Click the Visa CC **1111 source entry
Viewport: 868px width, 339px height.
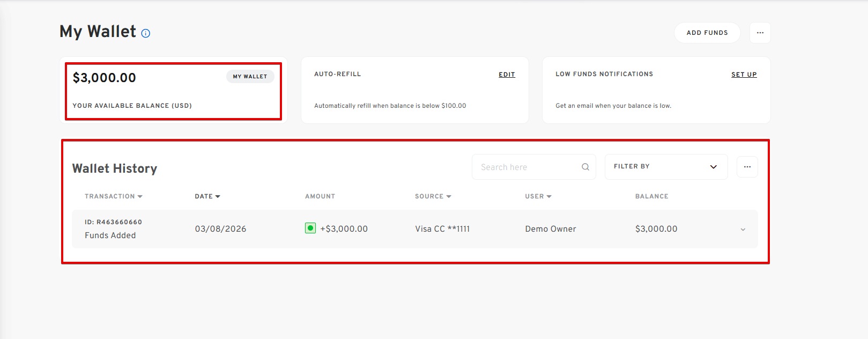[442, 229]
